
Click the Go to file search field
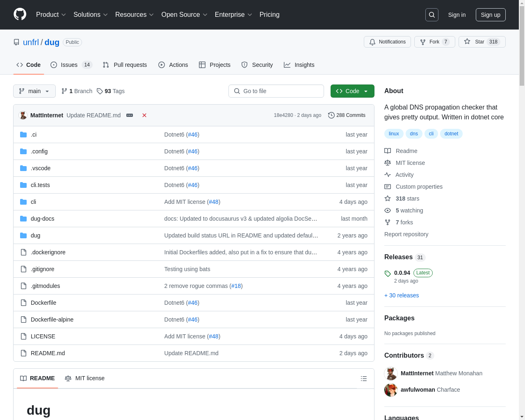[276, 91]
